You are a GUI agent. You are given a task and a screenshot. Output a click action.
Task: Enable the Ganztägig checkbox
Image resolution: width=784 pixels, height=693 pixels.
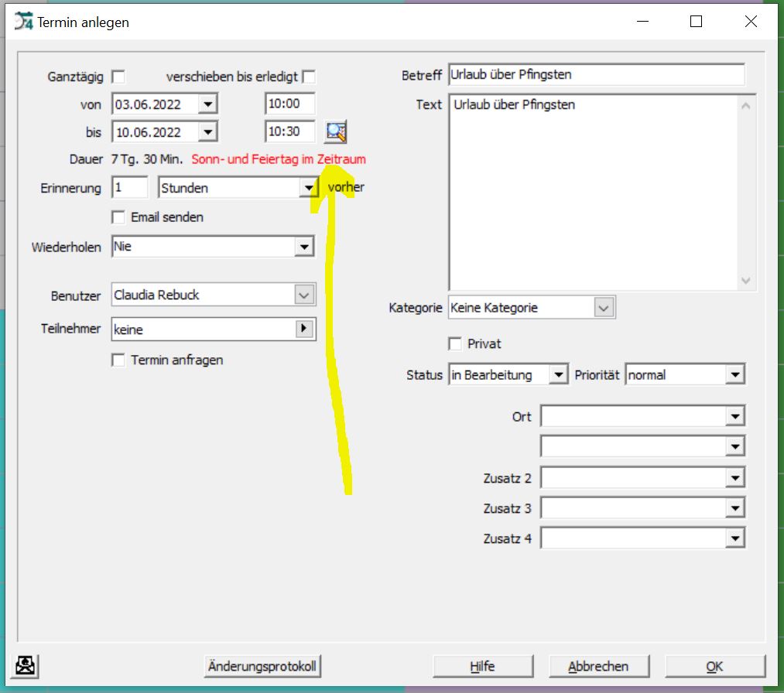[x=118, y=77]
